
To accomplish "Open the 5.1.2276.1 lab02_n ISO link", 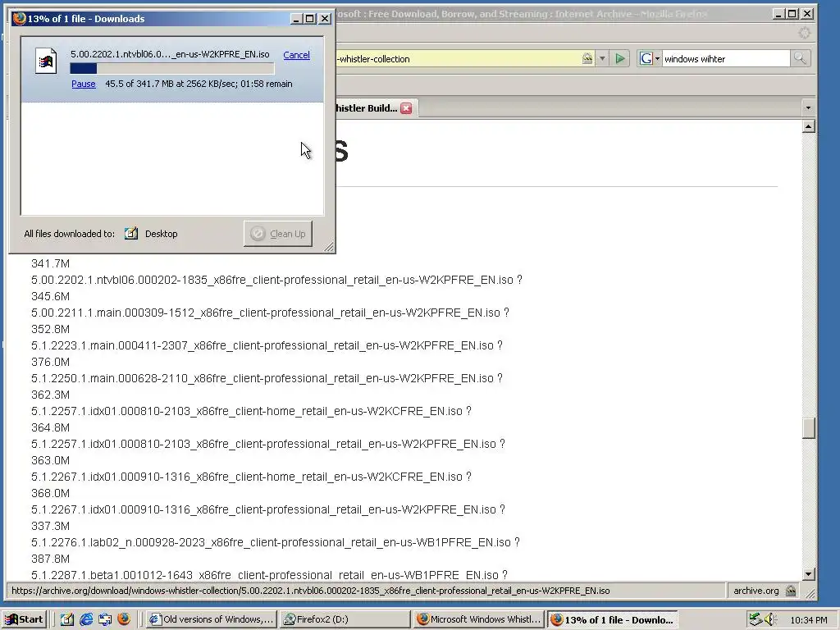I will coord(271,542).
